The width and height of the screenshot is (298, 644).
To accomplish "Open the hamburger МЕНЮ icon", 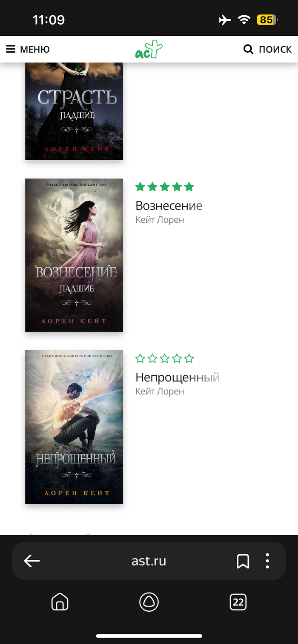I will click(x=11, y=49).
